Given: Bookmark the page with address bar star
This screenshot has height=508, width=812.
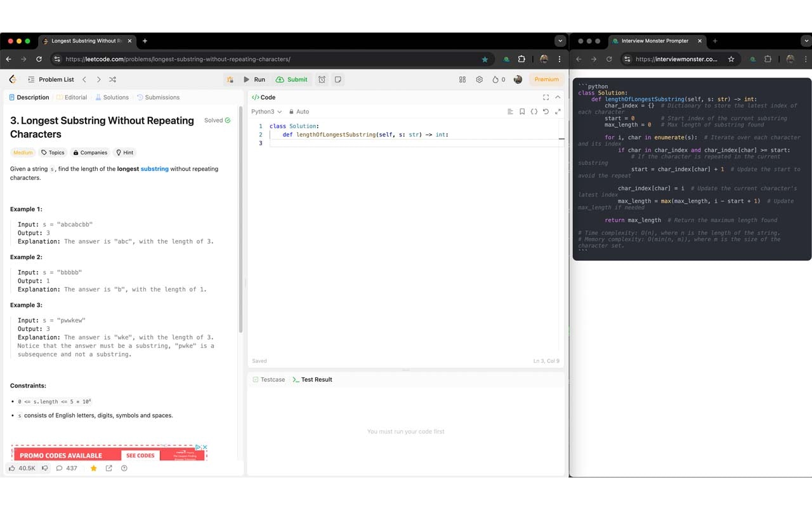Looking at the screenshot, I should tap(485, 59).
